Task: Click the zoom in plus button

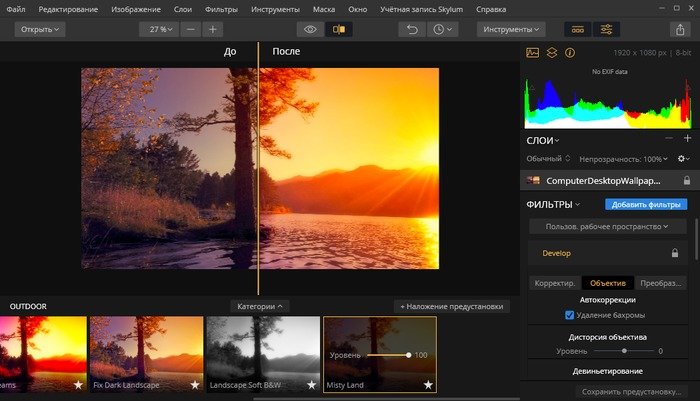Action: 212,29
